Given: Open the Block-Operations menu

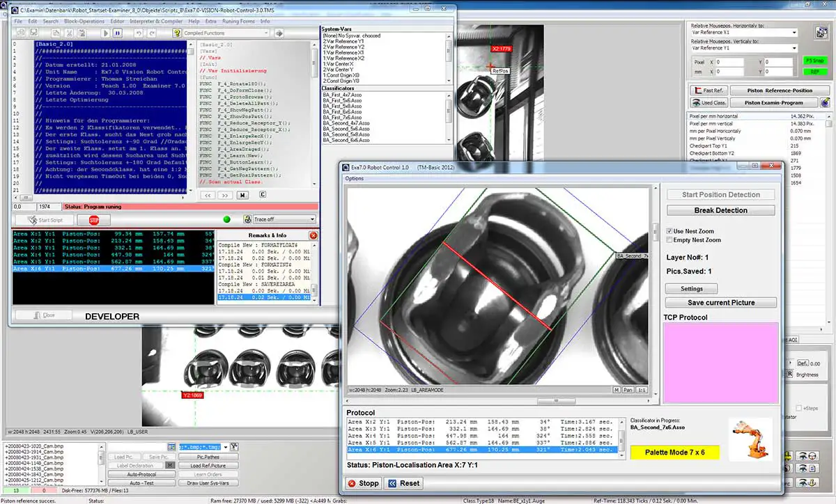Looking at the screenshot, I should point(84,22).
